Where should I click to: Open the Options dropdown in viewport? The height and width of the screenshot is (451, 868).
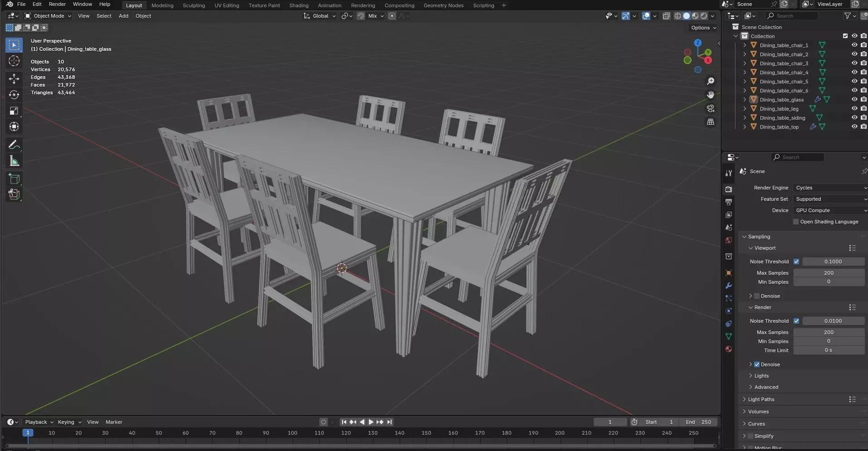703,28
